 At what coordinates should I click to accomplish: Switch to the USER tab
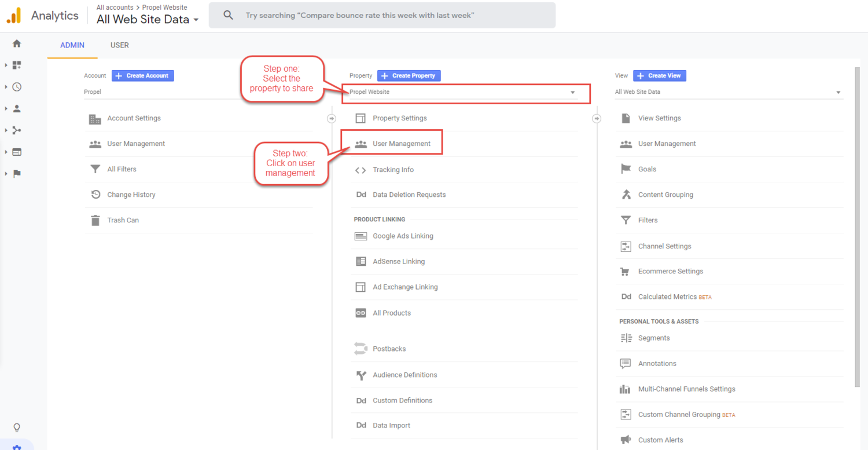tap(120, 45)
